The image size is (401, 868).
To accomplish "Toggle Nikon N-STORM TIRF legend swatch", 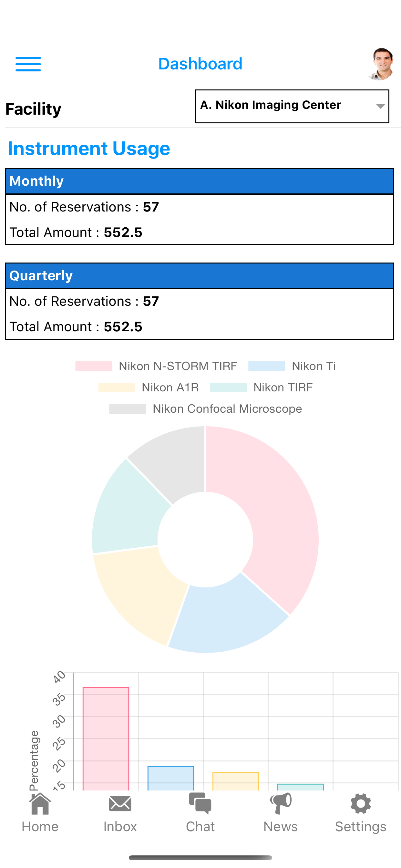I will (94, 366).
